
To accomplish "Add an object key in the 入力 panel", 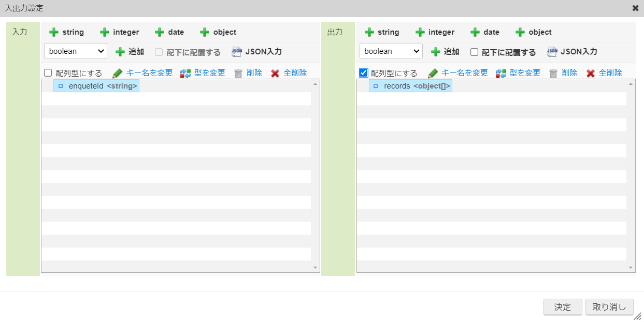I will pyautogui.click(x=218, y=32).
